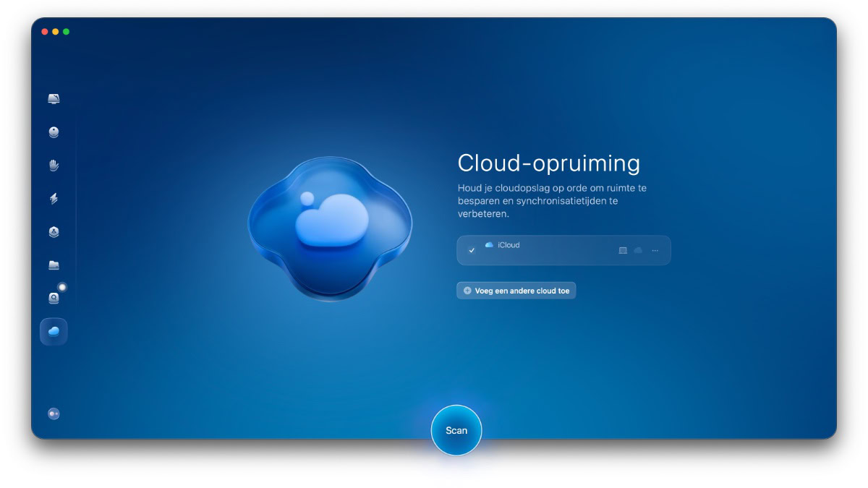
Task: Open the ellipsis menu for iCloud
Action: [655, 249]
